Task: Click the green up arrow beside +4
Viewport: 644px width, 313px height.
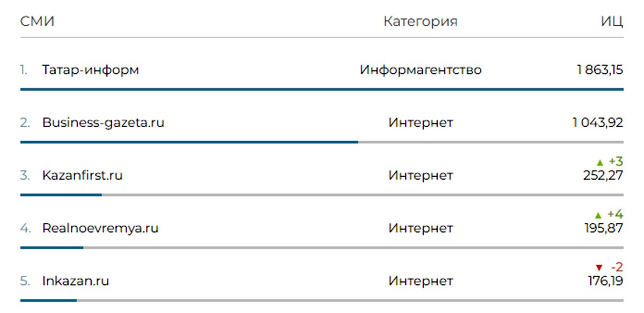Action: tap(599, 215)
